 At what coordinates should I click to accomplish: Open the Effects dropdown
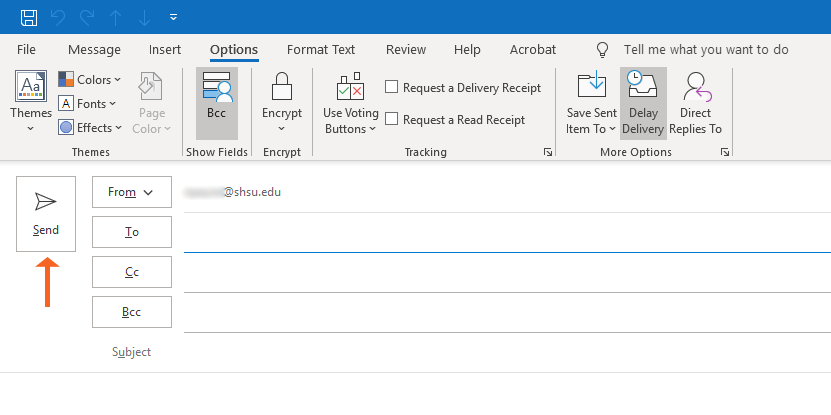(90, 128)
